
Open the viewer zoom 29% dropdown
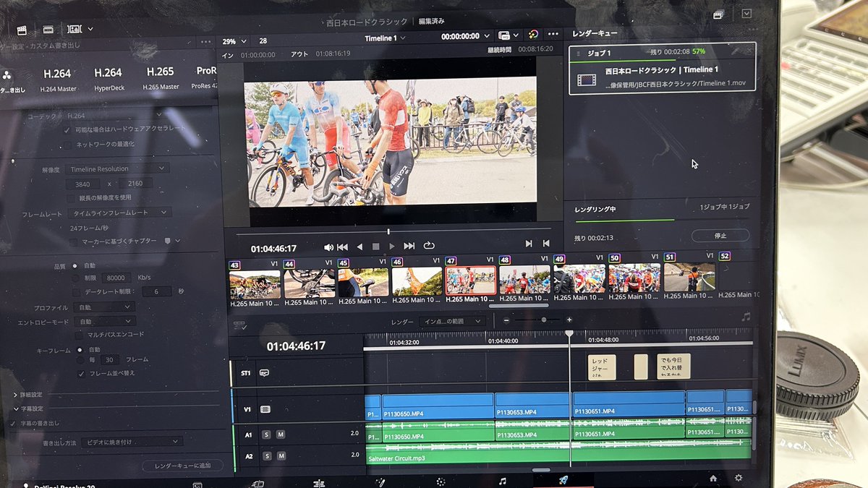pyautogui.click(x=234, y=42)
